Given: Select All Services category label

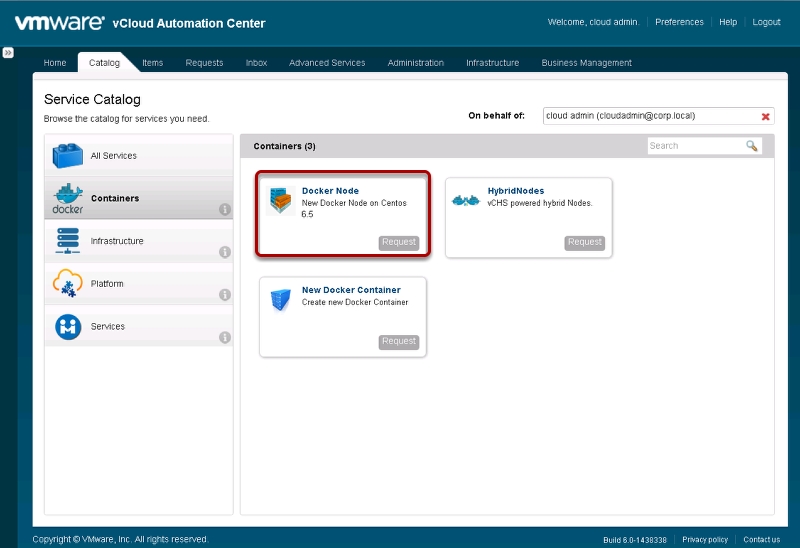Looking at the screenshot, I should 114,156.
